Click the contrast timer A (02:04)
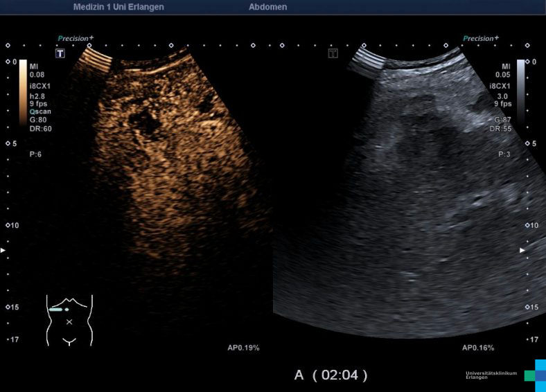Screen dimensions: 546x392 pyautogui.click(x=331, y=375)
